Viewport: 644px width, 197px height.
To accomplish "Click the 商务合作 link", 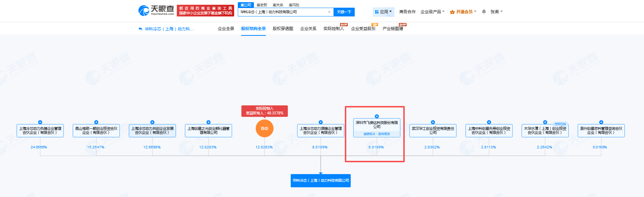I will click(x=407, y=12).
